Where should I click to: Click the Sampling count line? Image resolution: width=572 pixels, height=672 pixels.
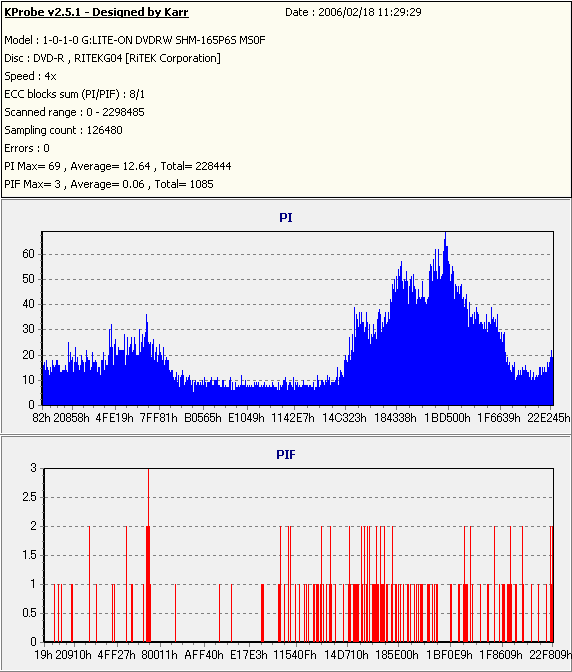pos(63,130)
